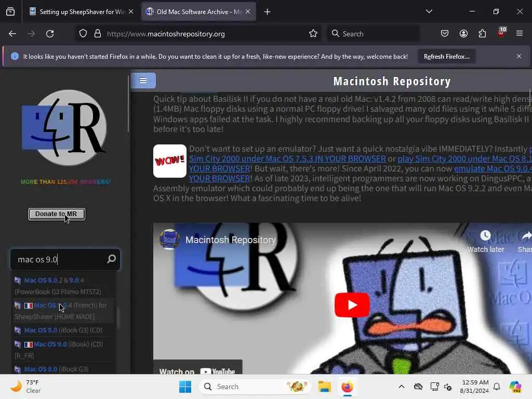Open extension icon with 10 badge
The image size is (532, 399).
coord(501,33)
